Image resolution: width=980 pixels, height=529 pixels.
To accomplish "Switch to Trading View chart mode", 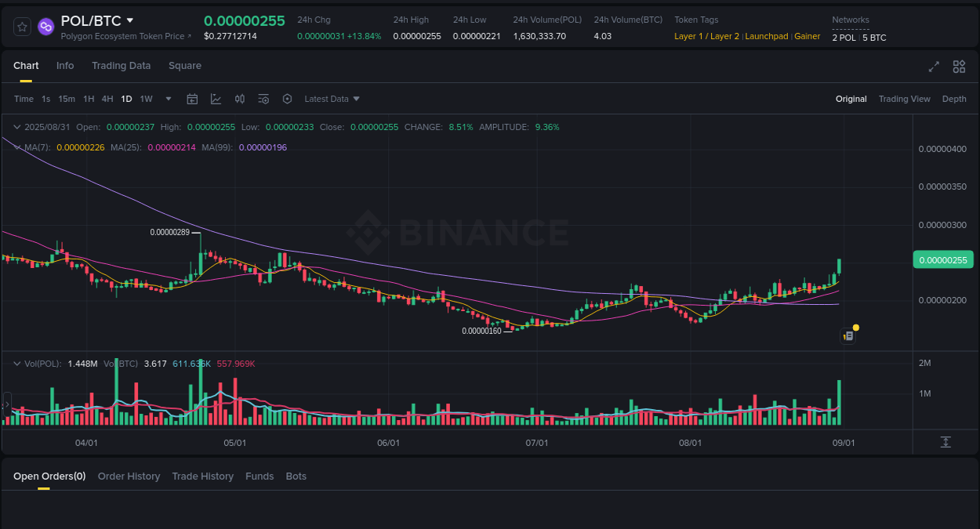I will pyautogui.click(x=904, y=99).
